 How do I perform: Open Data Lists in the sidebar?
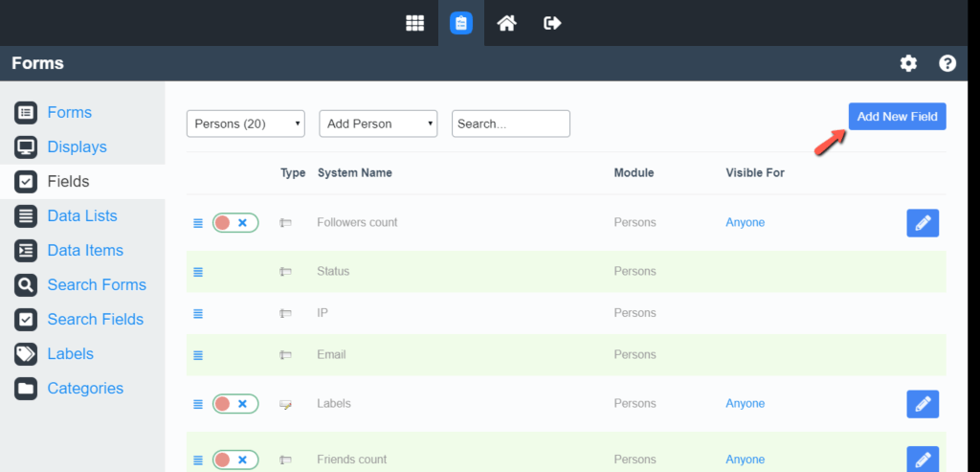(82, 216)
